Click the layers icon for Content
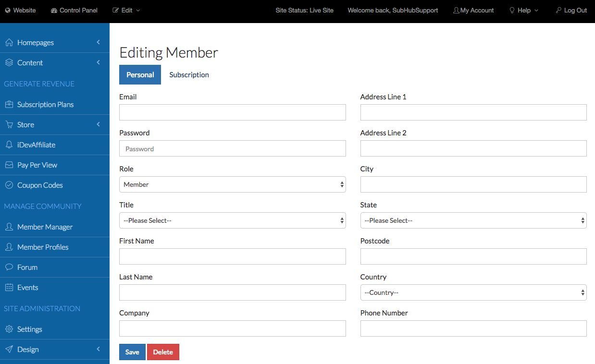The image size is (595, 364). pos(9,63)
